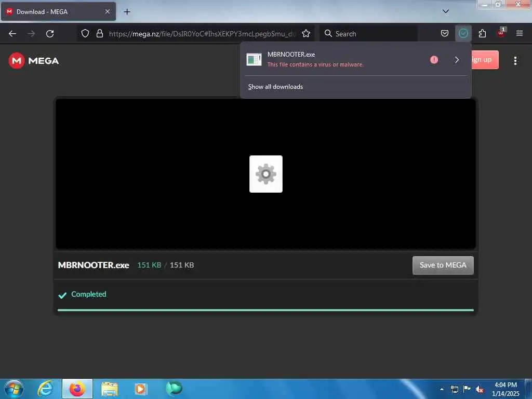This screenshot has height=399, width=532.
Task: Open the tracking protection shield icon
Action: pyautogui.click(x=85, y=33)
